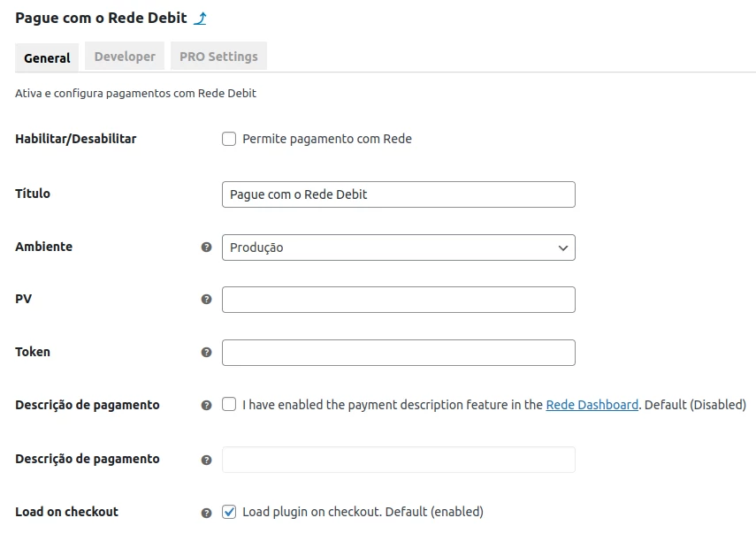This screenshot has width=756, height=533.
Task: Focus the PV input field
Action: coord(398,300)
